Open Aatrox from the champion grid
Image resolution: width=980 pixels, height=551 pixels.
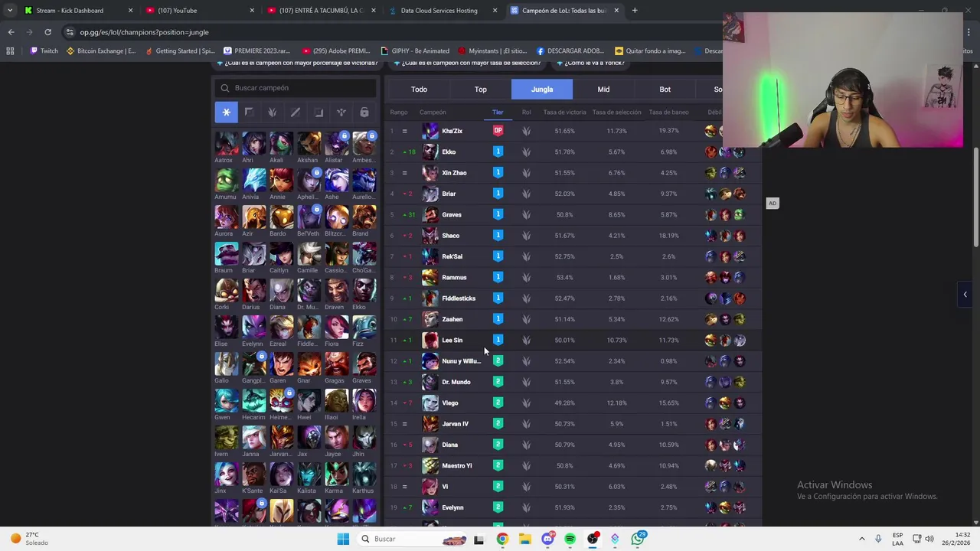click(x=226, y=144)
